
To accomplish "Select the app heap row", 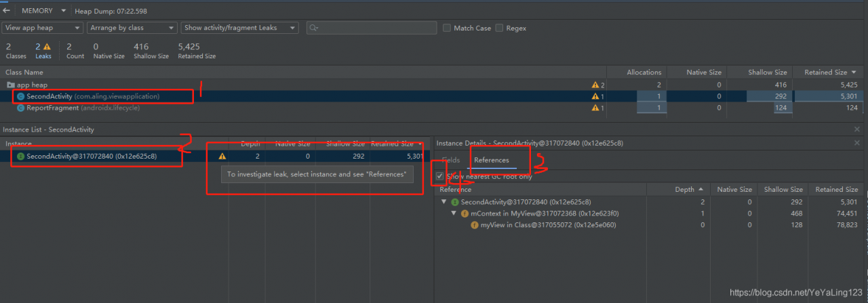I will point(431,85).
